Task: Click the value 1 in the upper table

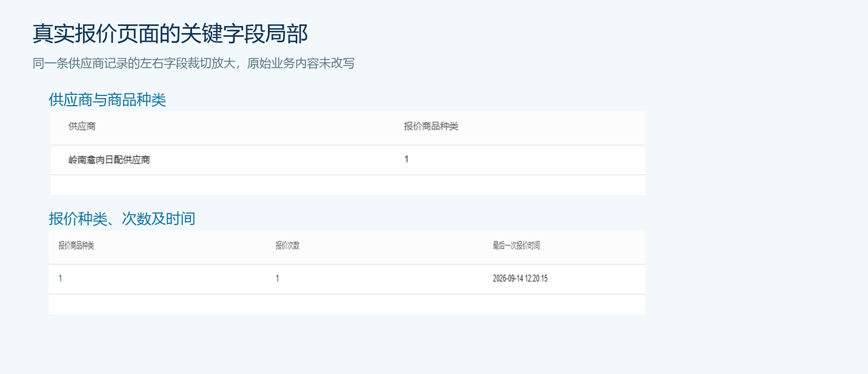Action: tap(406, 159)
